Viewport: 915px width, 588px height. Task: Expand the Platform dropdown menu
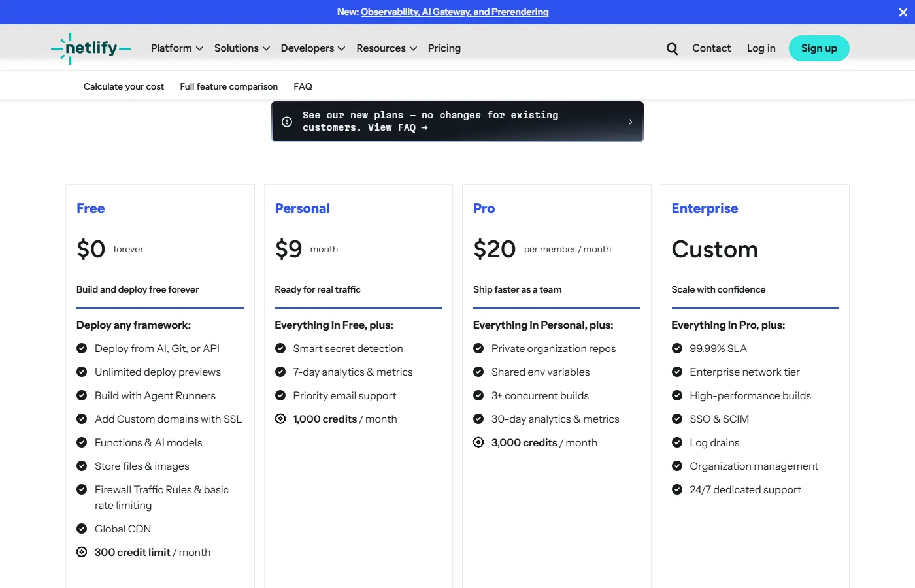(177, 48)
